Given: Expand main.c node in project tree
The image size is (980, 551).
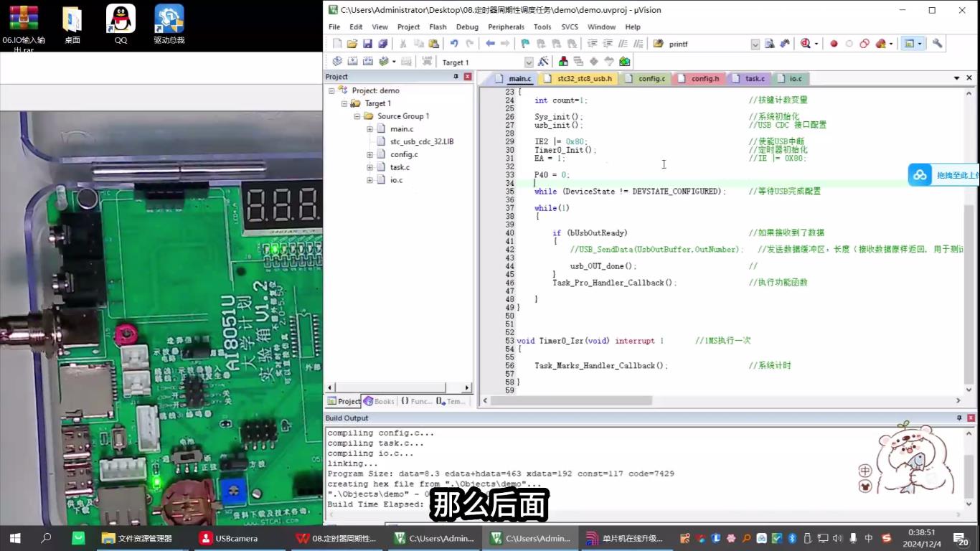Looking at the screenshot, I should 370,129.
